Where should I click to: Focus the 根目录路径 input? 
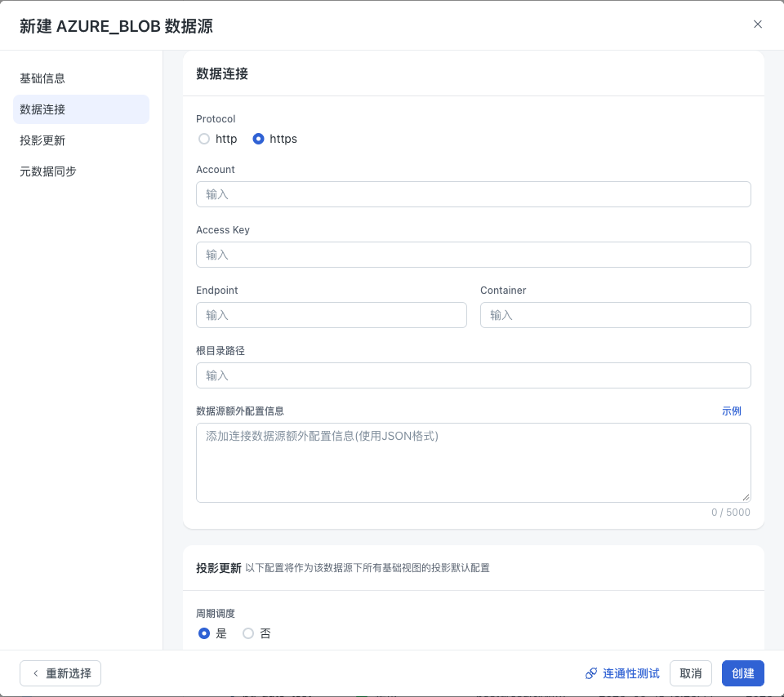coord(473,375)
